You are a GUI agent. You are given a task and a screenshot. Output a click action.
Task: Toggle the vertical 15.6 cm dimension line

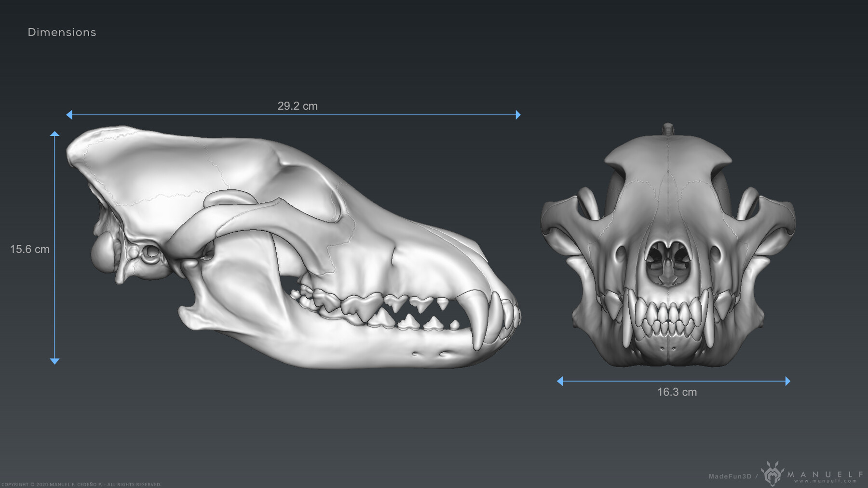click(x=55, y=248)
